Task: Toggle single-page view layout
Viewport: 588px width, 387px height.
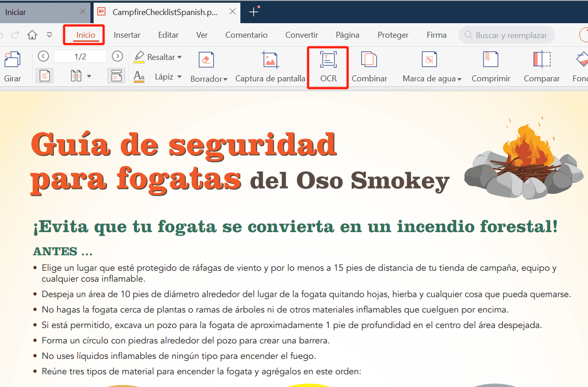Action: (x=45, y=75)
